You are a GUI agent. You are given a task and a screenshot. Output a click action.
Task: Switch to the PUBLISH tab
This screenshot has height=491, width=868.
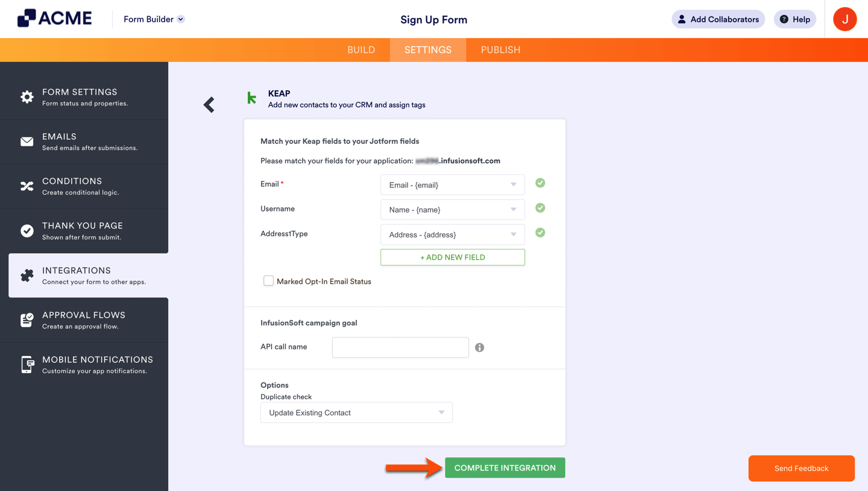coord(500,49)
